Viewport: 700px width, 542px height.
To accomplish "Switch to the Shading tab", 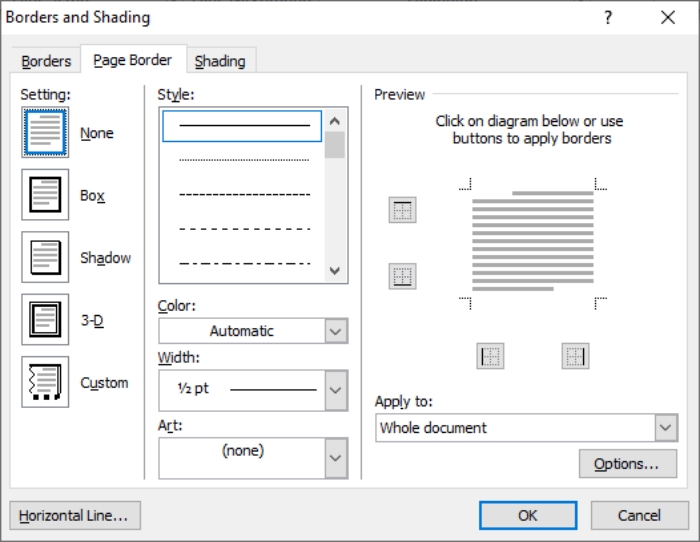I will pyautogui.click(x=220, y=61).
